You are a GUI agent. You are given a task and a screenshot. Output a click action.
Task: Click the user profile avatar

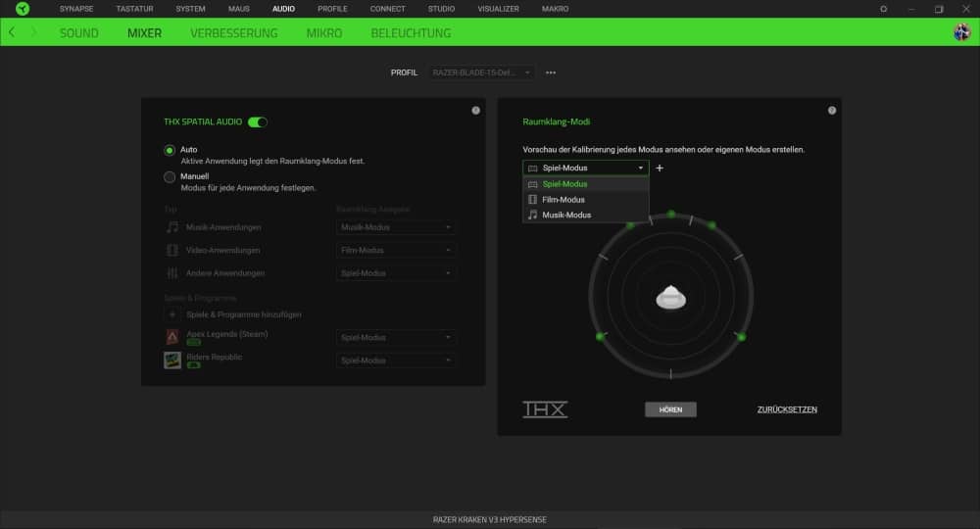point(961,32)
